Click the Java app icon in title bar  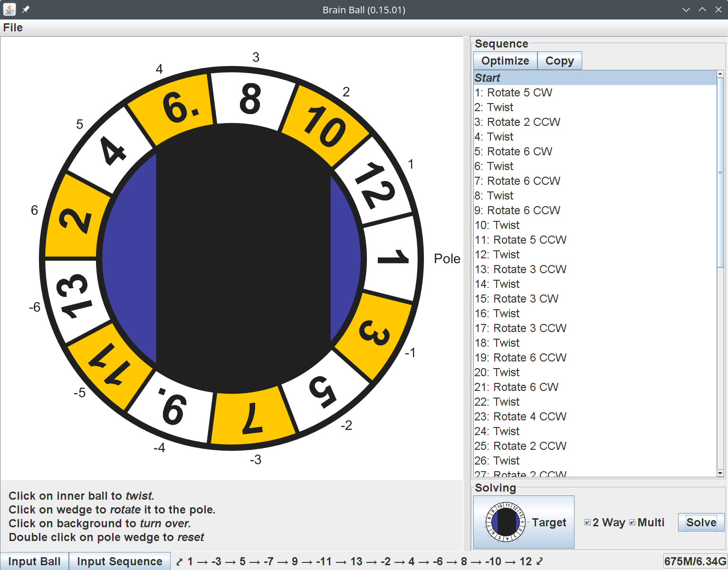10,9
